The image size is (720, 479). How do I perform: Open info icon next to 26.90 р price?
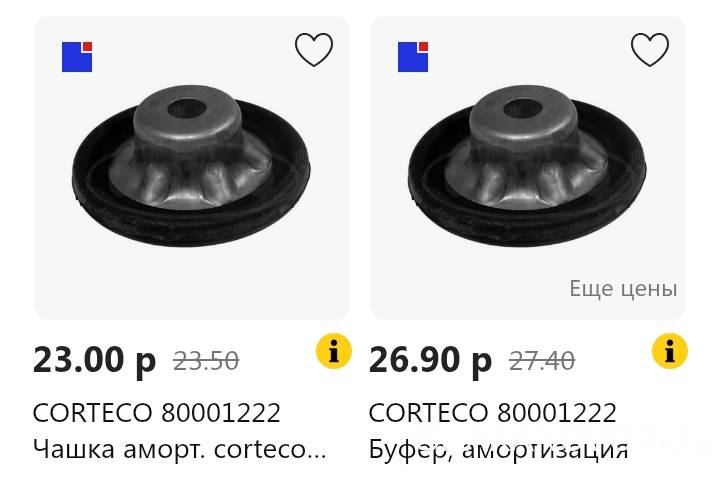(670, 351)
